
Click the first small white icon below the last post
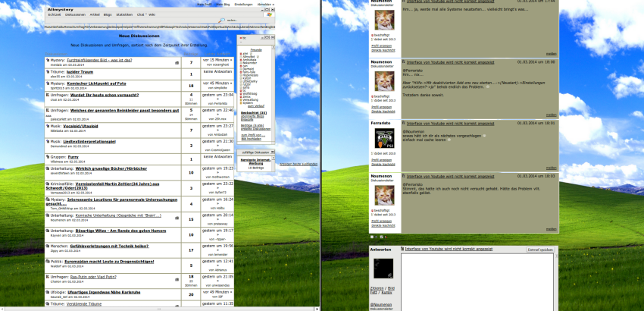tap(372, 237)
